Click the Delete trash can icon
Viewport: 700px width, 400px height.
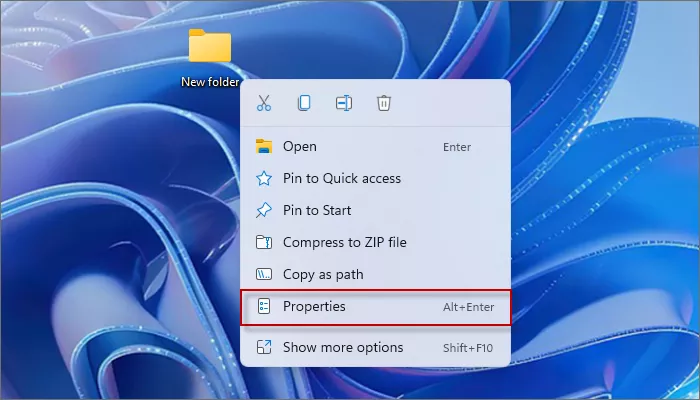point(384,103)
